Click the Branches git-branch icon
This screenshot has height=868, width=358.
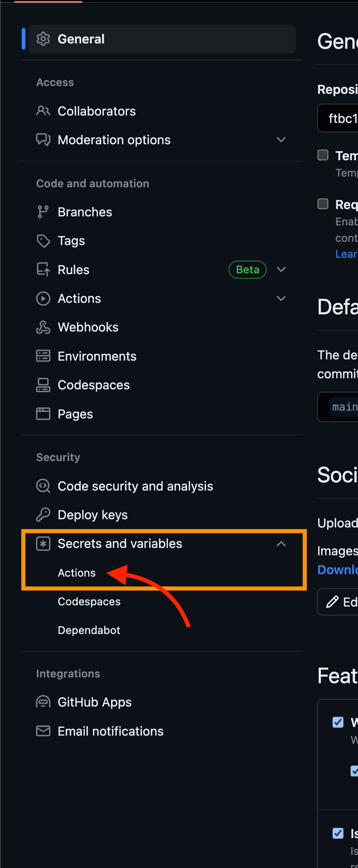[43, 212]
